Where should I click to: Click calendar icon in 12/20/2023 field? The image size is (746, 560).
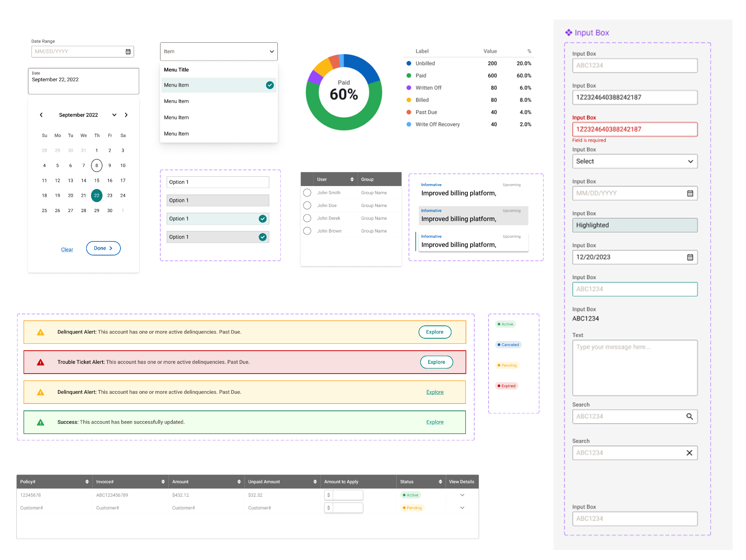click(690, 257)
